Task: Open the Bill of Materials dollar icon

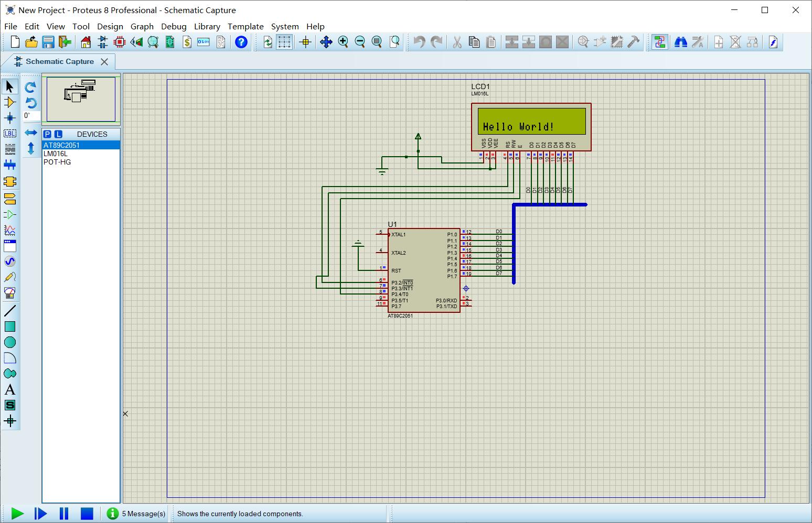Action: [x=187, y=42]
